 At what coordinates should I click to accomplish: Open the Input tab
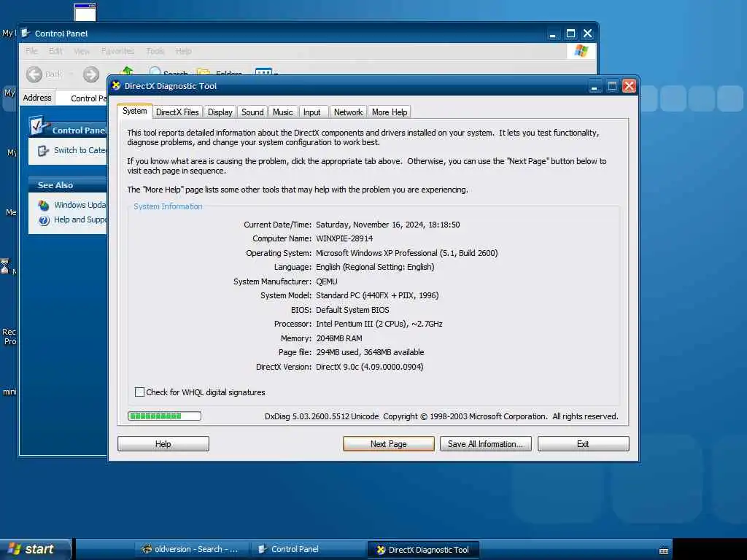point(312,112)
